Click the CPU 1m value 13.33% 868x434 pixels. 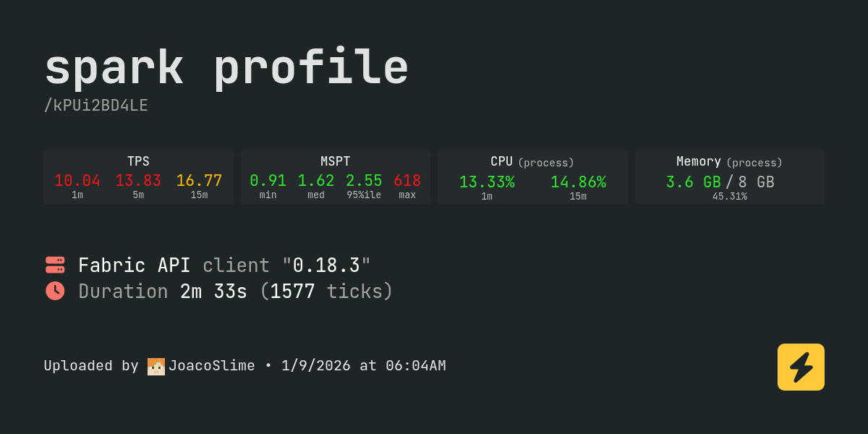487,182
